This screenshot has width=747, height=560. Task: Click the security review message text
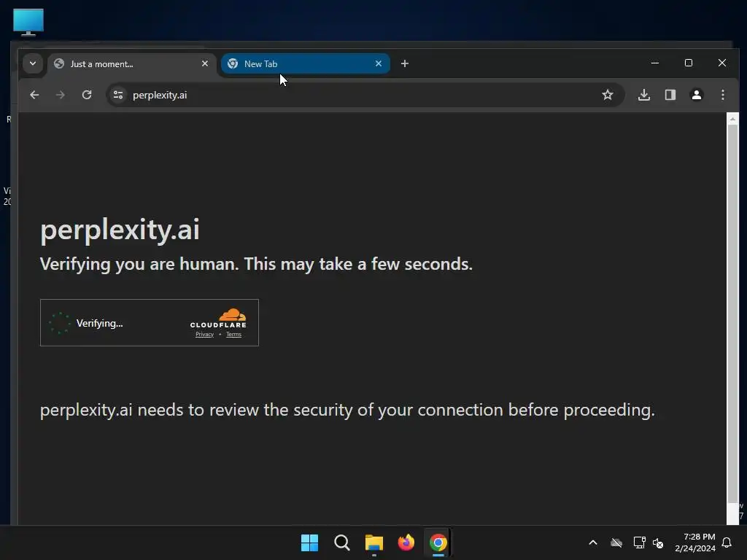[347, 410]
